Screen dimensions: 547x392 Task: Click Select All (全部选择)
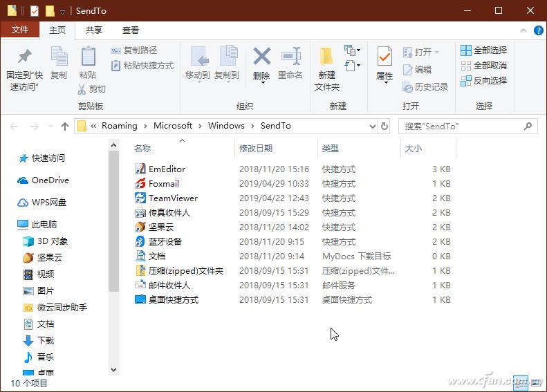(483, 50)
